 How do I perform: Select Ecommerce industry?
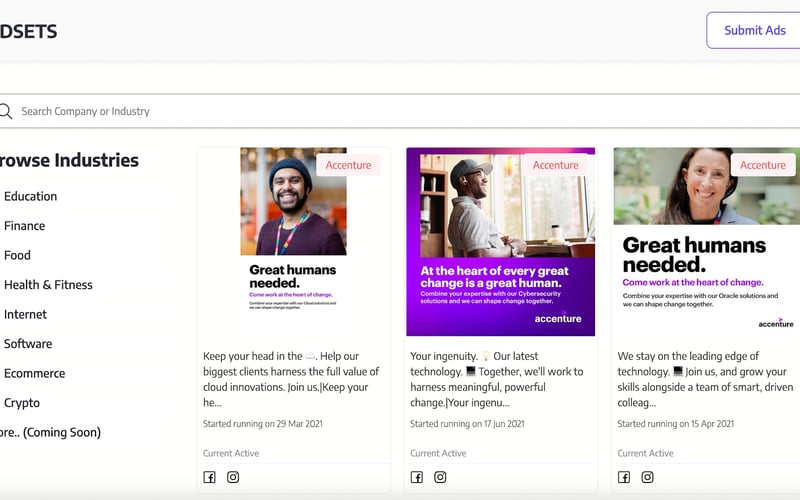coord(35,374)
